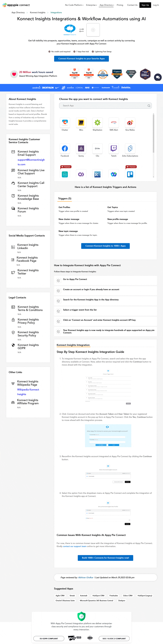Choose the Zoho Subscriptions app icon
This screenshot has width=163, height=644.
tap(130, 149)
